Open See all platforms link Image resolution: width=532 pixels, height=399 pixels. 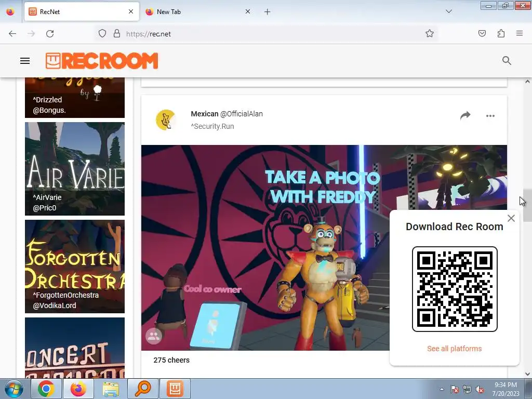[454, 349]
